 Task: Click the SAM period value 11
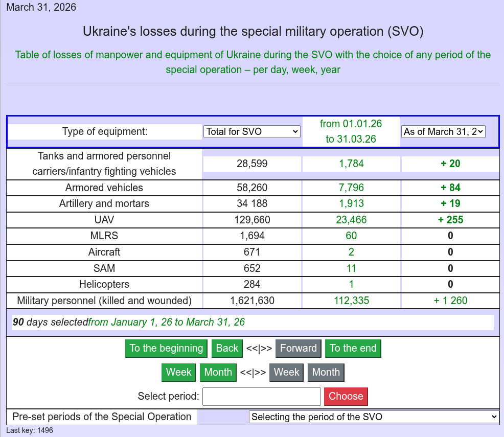(351, 268)
